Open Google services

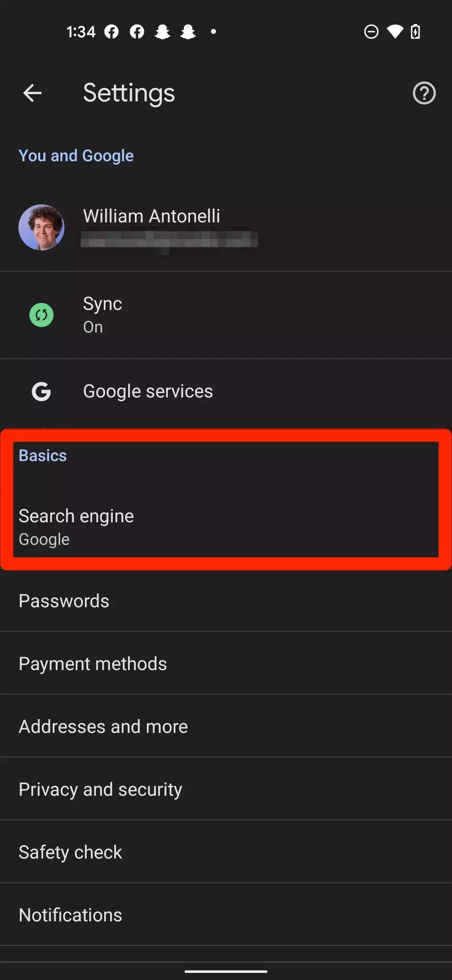pos(148,392)
